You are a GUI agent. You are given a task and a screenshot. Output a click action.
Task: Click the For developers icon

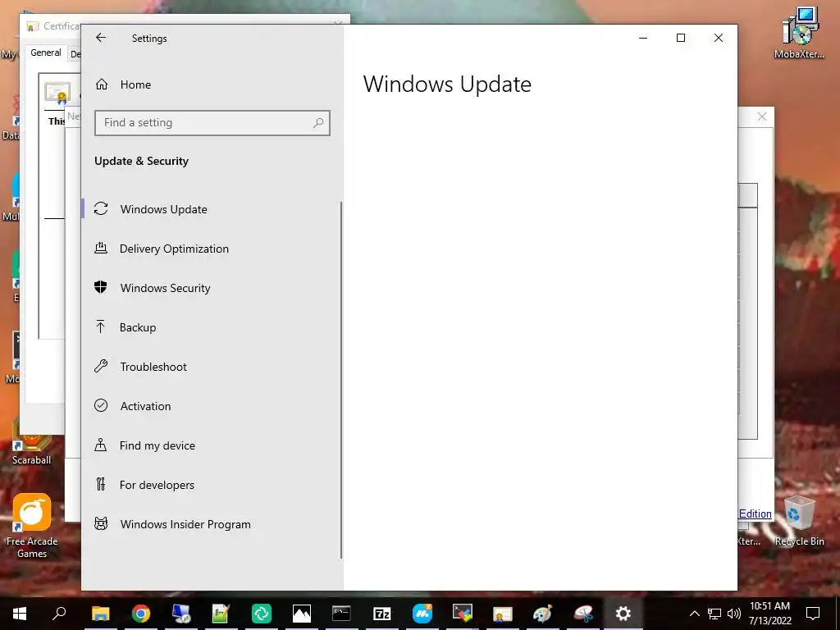pyautogui.click(x=101, y=484)
